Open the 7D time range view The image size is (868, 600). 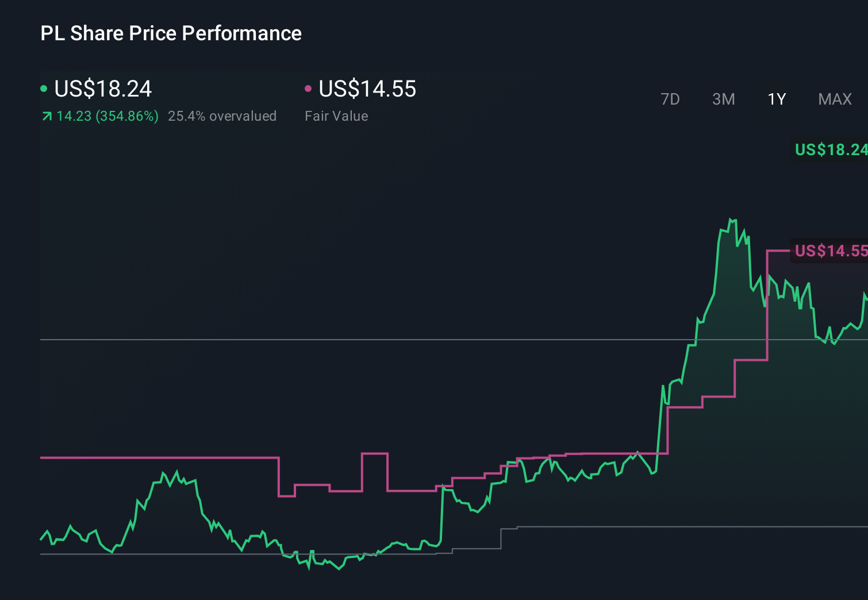[670, 99]
